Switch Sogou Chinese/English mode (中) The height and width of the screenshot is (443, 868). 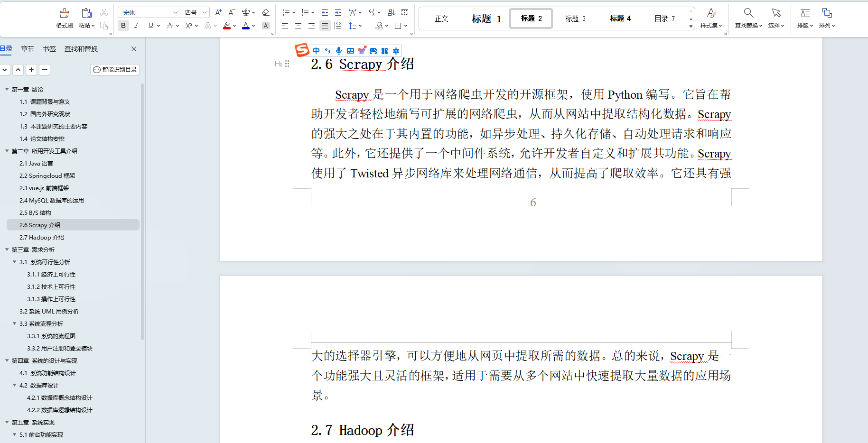(x=316, y=51)
